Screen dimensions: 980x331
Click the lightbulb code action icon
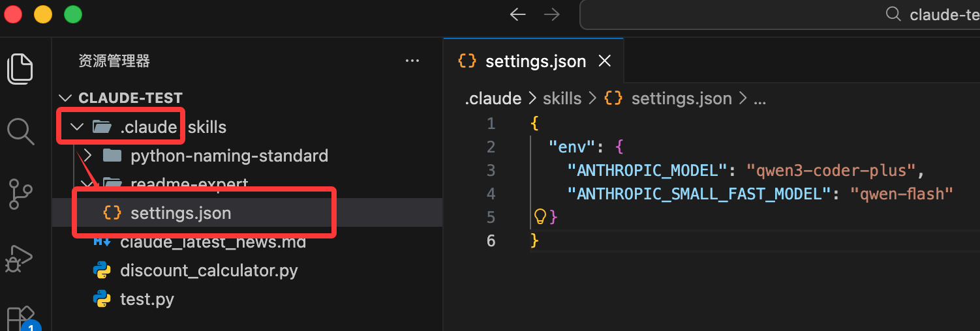click(540, 216)
